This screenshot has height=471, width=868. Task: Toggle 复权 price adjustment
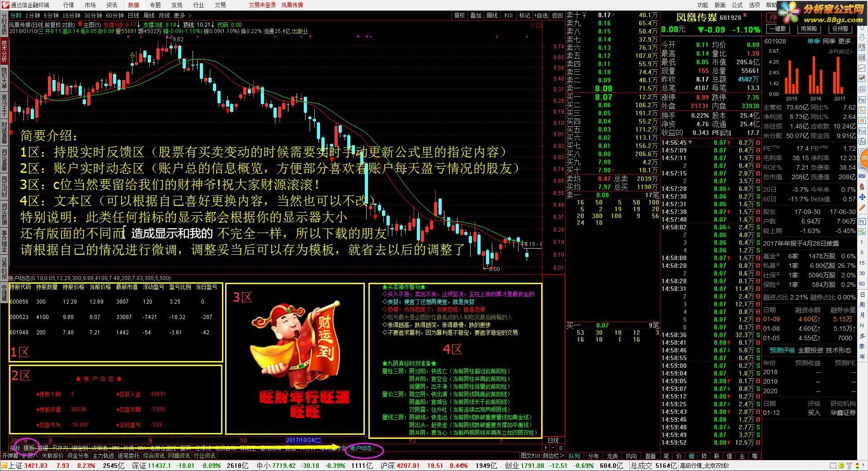tap(459, 15)
